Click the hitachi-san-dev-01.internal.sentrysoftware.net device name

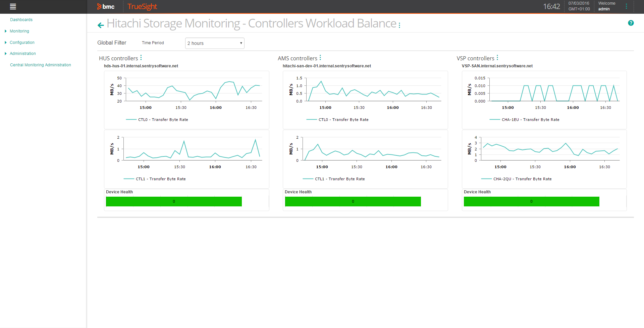327,66
